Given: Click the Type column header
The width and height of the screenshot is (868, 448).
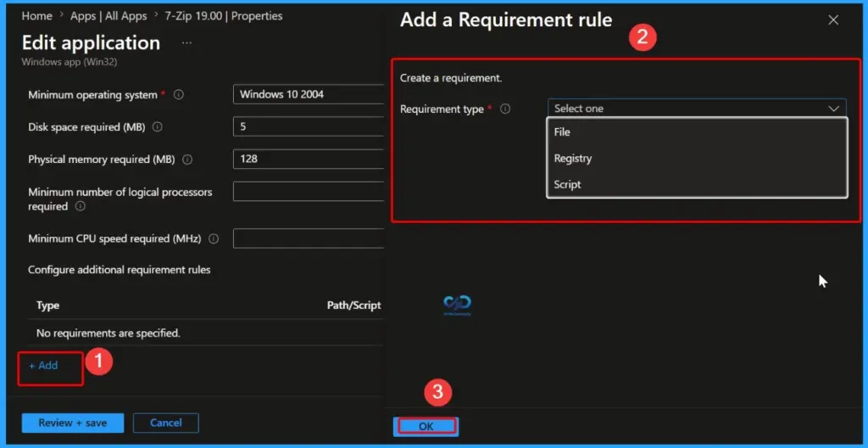Looking at the screenshot, I should point(47,305).
